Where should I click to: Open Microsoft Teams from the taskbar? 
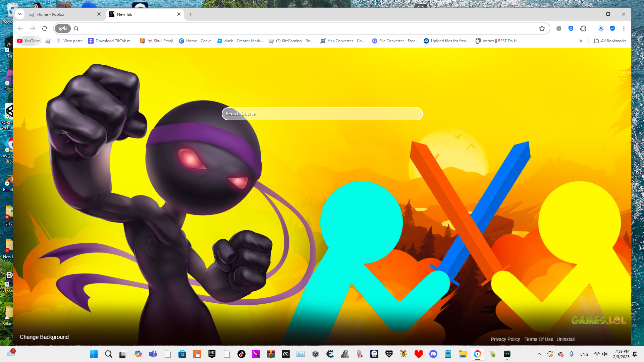[153, 354]
